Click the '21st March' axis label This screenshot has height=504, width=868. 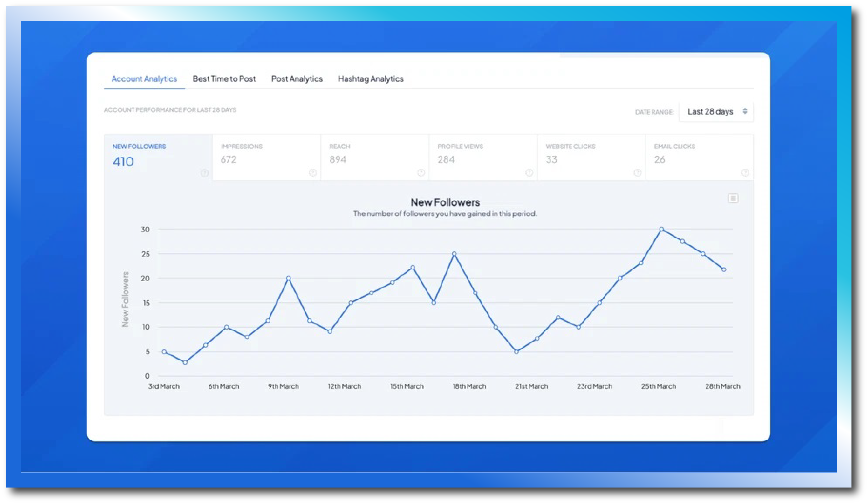pyautogui.click(x=532, y=386)
